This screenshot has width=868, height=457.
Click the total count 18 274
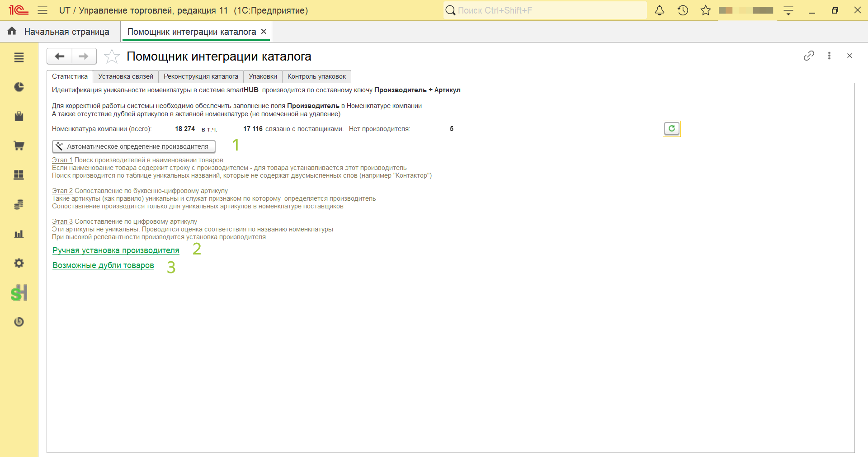point(185,129)
